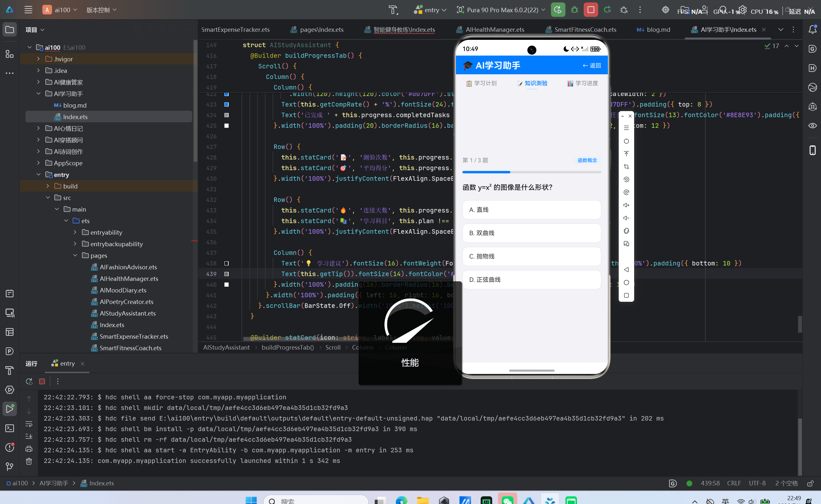
Task: Open the Pura 90 Pro Max device dropdown
Action: (501, 10)
